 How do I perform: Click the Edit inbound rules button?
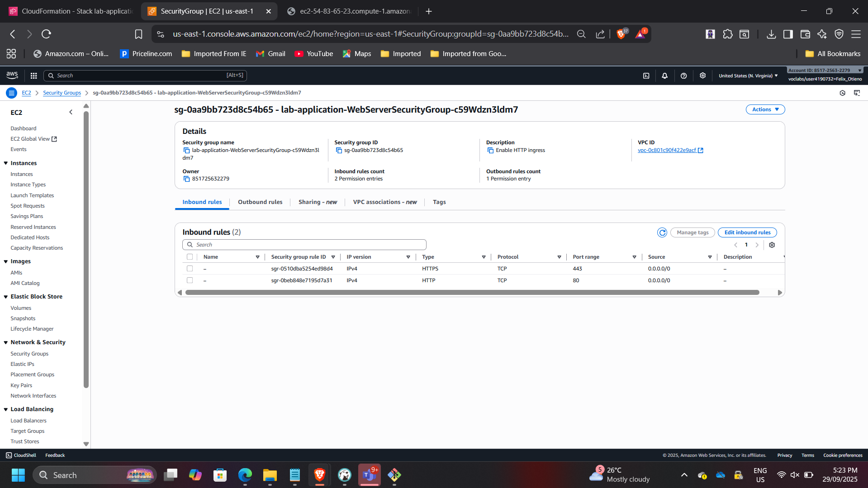click(747, 232)
